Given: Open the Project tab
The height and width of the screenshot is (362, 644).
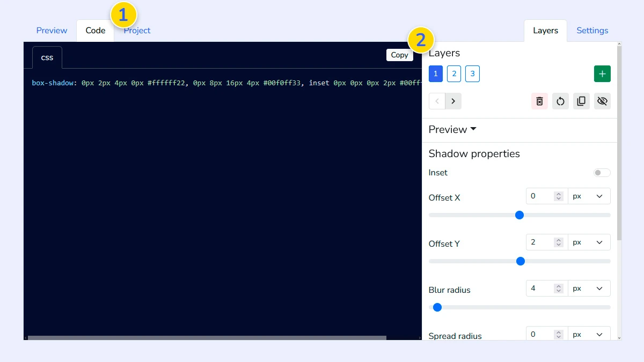Looking at the screenshot, I should tap(136, 31).
